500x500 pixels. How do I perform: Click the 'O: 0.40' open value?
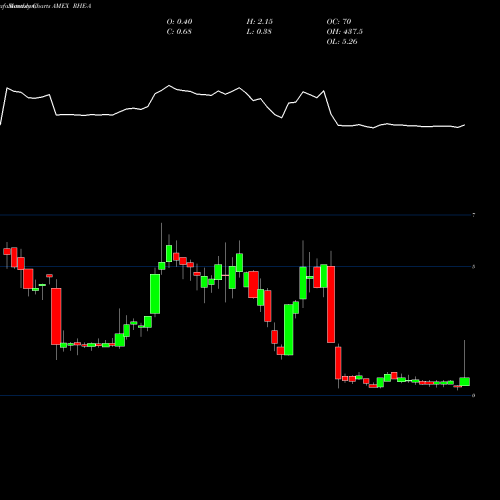tap(179, 22)
